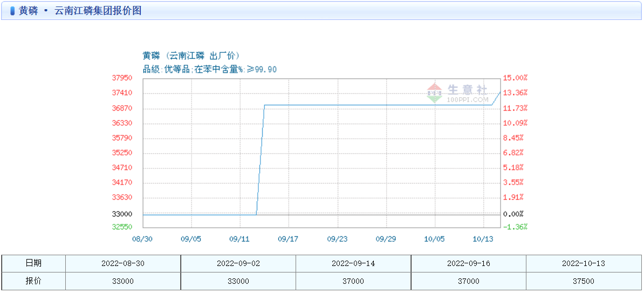Click the x-axis date 10/13

coord(483,239)
